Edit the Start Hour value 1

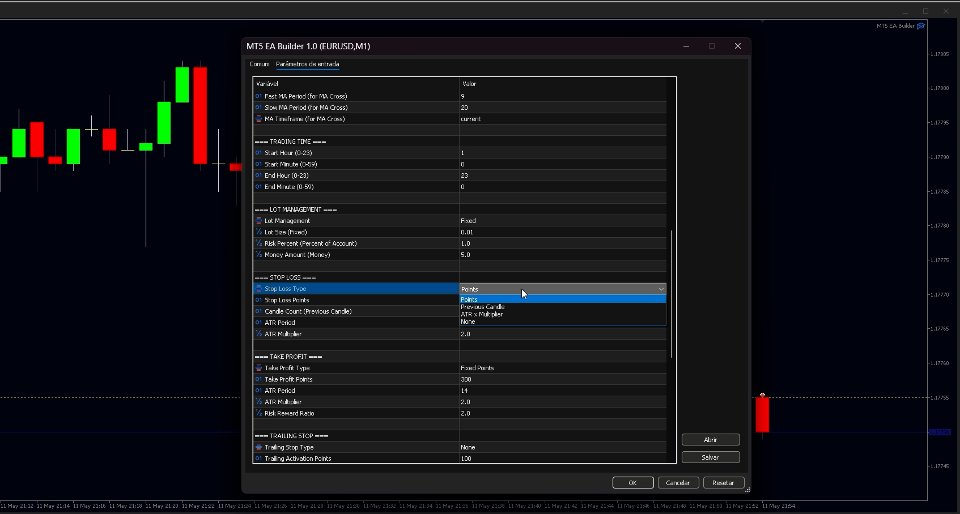pos(563,153)
